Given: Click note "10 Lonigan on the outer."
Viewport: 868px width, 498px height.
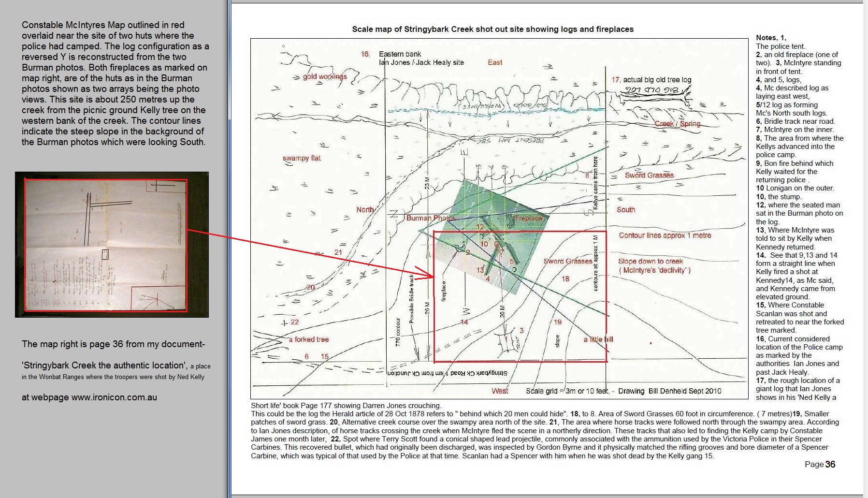Looking at the screenshot, I should pyautogui.click(x=795, y=188).
